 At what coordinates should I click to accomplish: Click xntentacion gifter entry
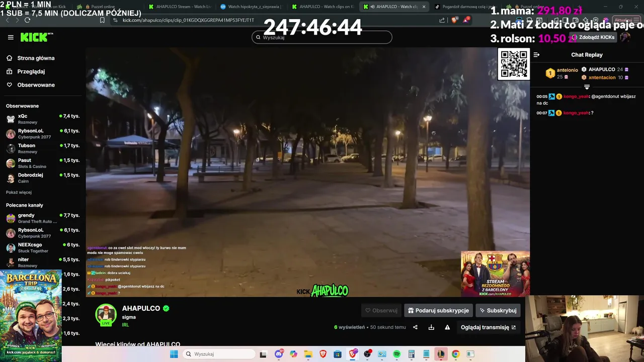click(604, 77)
